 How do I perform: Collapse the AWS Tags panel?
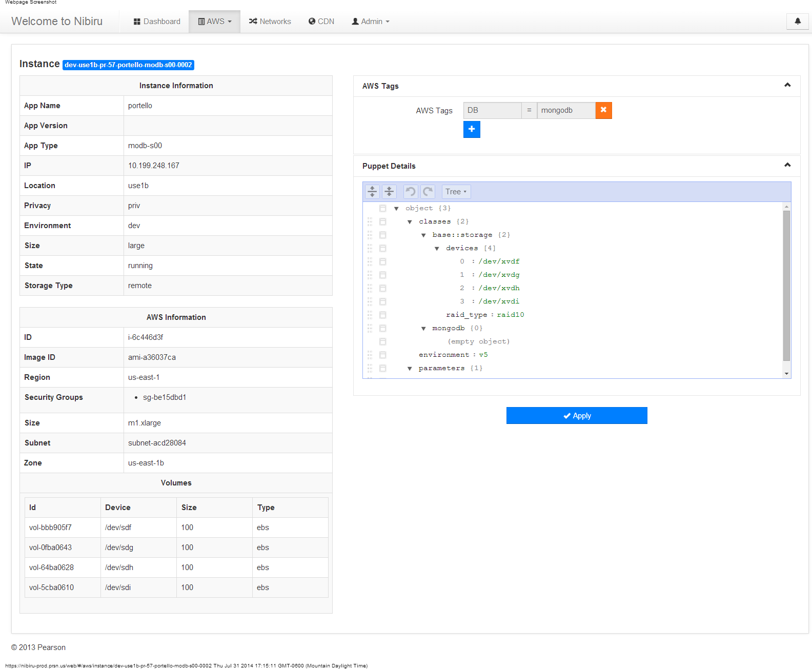coord(787,85)
